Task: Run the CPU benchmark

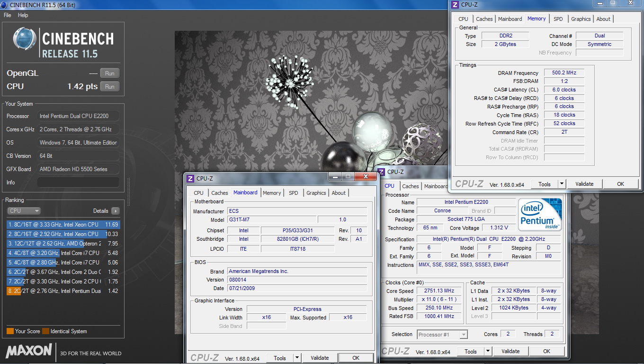Action: click(x=110, y=86)
